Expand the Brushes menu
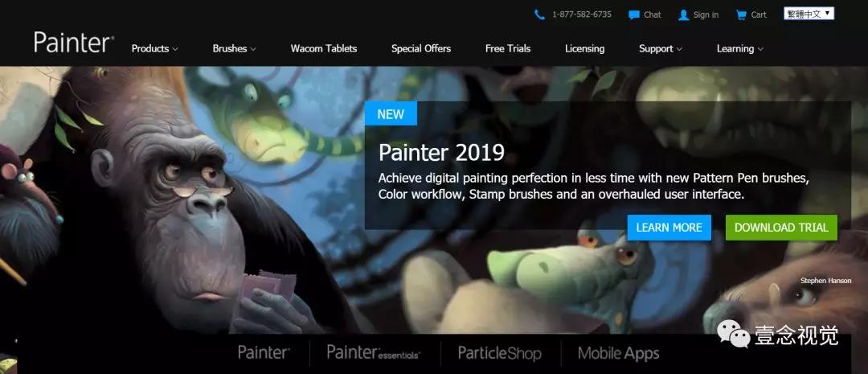The width and height of the screenshot is (868, 374). 234,49
